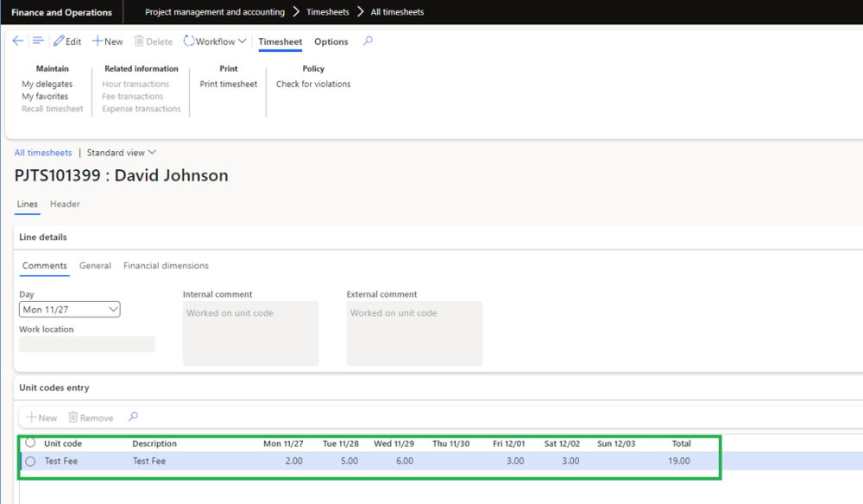Open My favorites
863x504 pixels.
(x=45, y=97)
